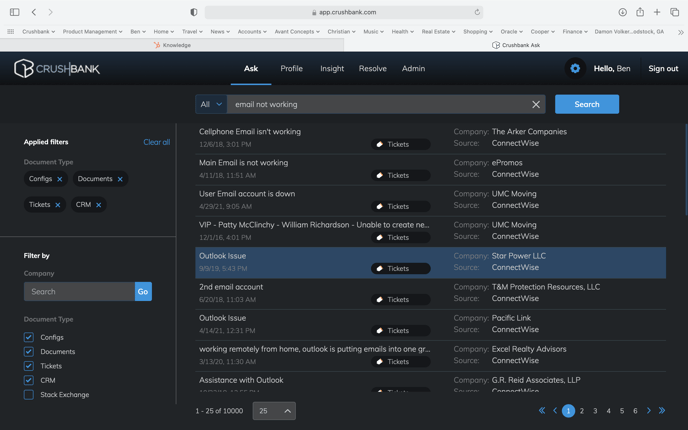Click the Safari share icon
The width and height of the screenshot is (688, 430).
(x=640, y=12)
